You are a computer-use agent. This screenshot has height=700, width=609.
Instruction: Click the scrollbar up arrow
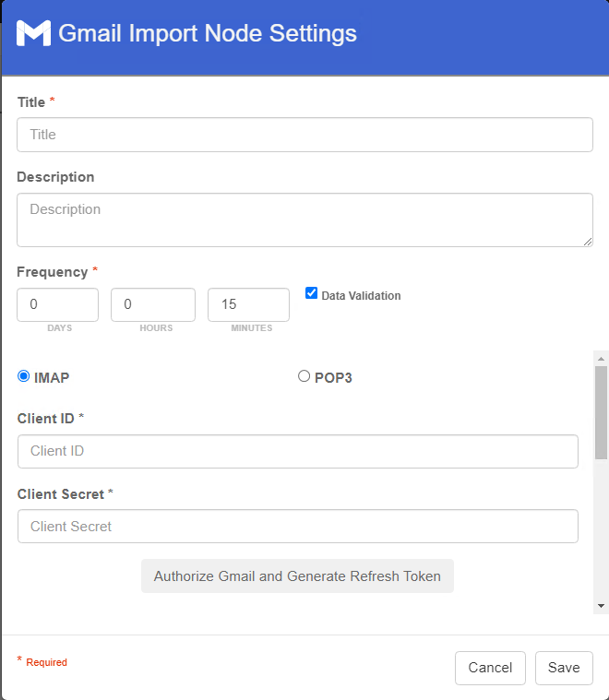[x=601, y=359]
